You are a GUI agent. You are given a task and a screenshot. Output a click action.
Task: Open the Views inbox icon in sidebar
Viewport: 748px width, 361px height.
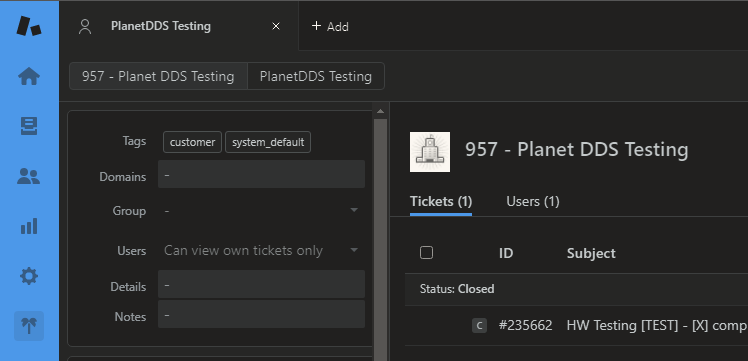coord(29,126)
